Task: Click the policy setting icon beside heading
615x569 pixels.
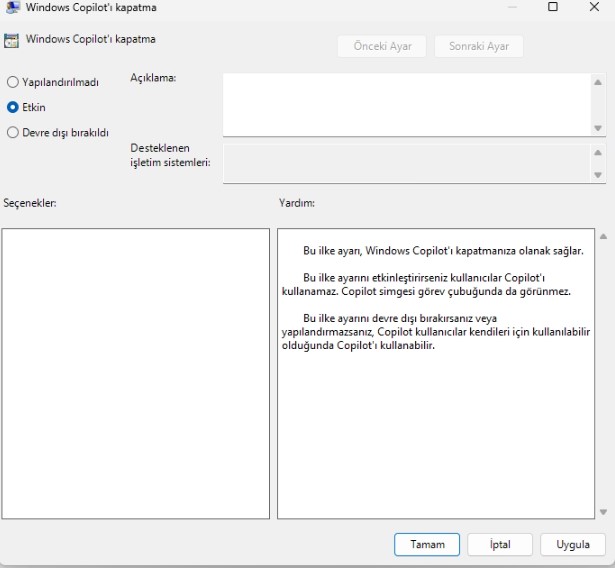Action: pos(11,40)
